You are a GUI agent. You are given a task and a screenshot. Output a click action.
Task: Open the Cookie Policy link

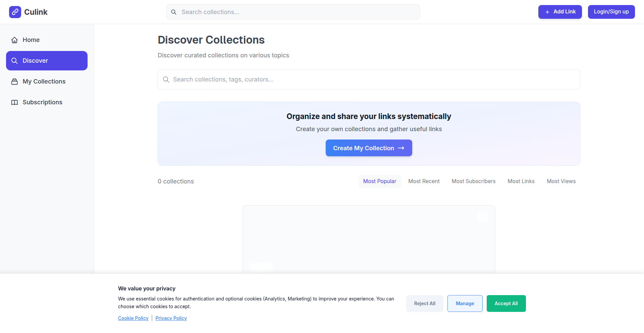[x=133, y=318]
